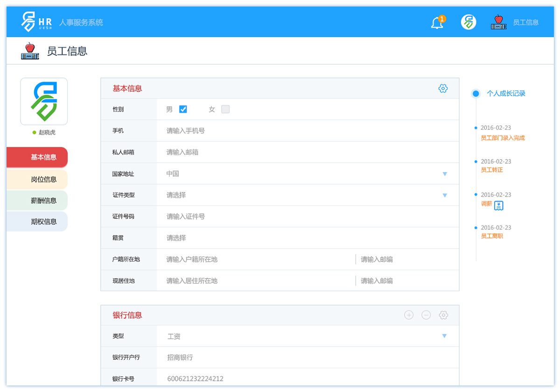Focus the postcode field for 户籍所在地
Screen dimensions: 560x392
(407, 259)
